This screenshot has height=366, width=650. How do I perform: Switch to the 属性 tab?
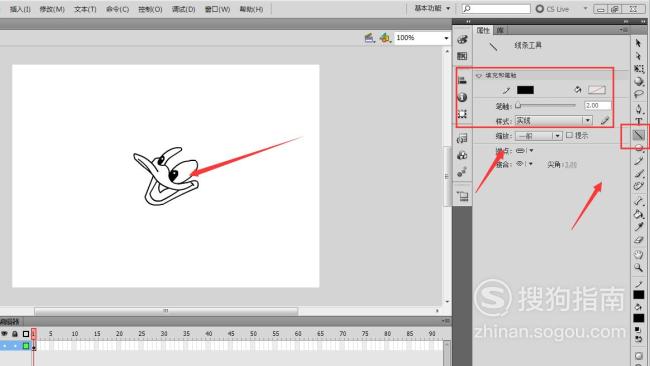[483, 30]
